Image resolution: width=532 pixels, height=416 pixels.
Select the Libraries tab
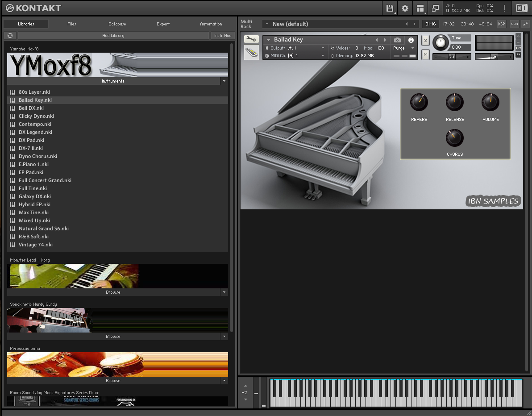click(26, 24)
